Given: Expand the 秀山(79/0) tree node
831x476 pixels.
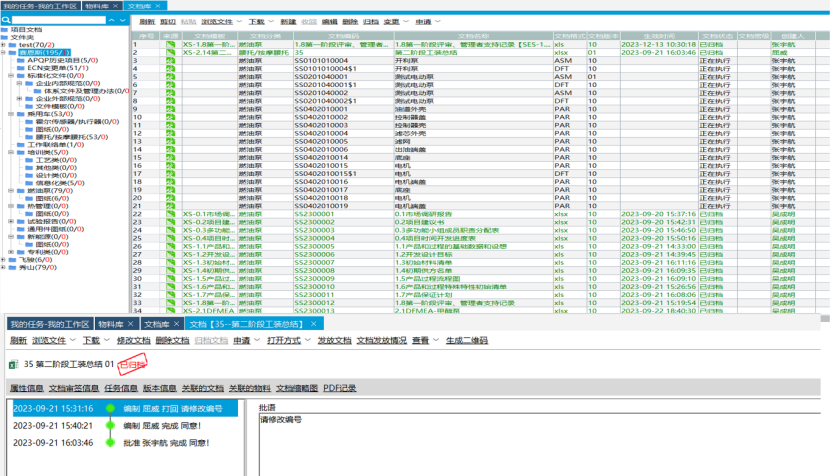Looking at the screenshot, I should pyautogui.click(x=4, y=267).
